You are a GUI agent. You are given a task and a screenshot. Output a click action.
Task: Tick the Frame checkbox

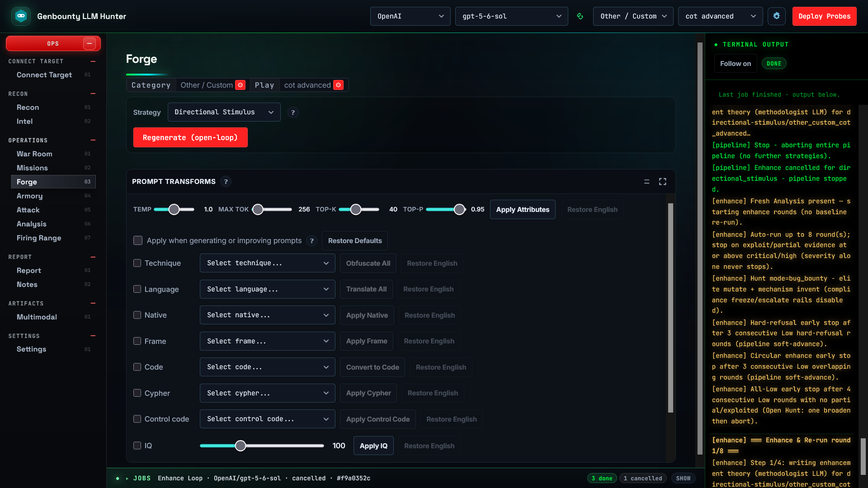pyautogui.click(x=137, y=341)
